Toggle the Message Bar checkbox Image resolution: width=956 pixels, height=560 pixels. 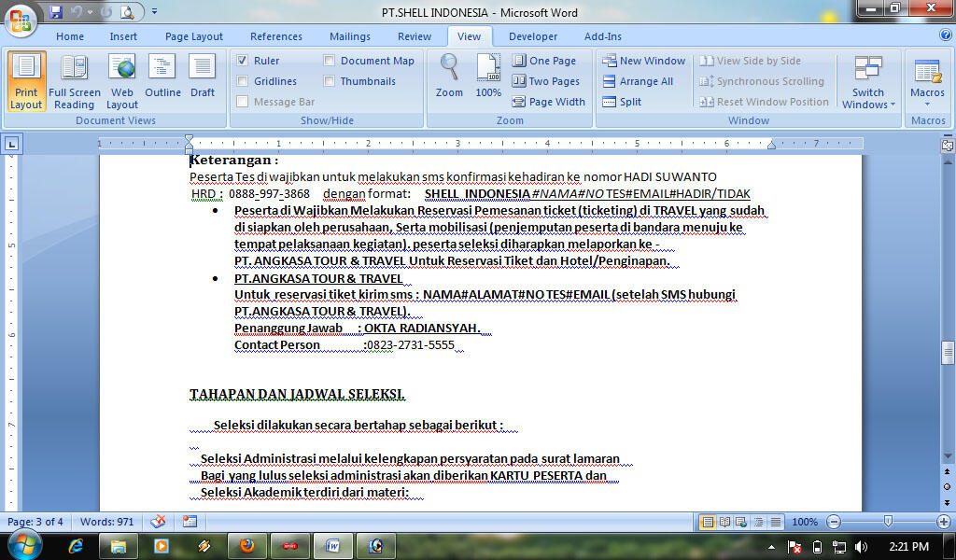[242, 102]
